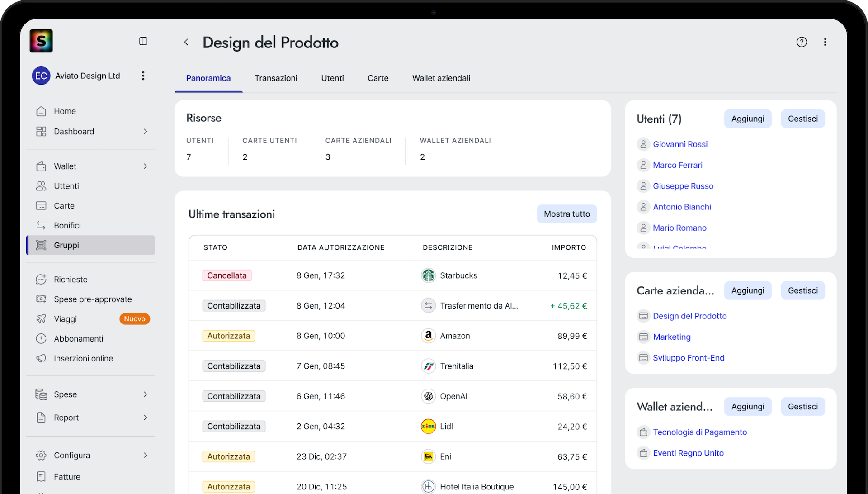Image resolution: width=868 pixels, height=494 pixels.
Task: Expand the Wallet submenu chevron
Action: coord(145,166)
